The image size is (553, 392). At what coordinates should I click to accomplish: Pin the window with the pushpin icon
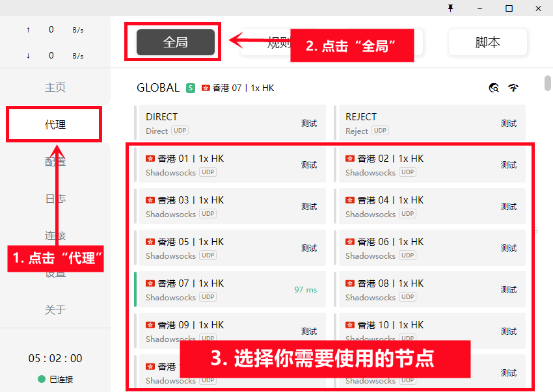[450, 8]
